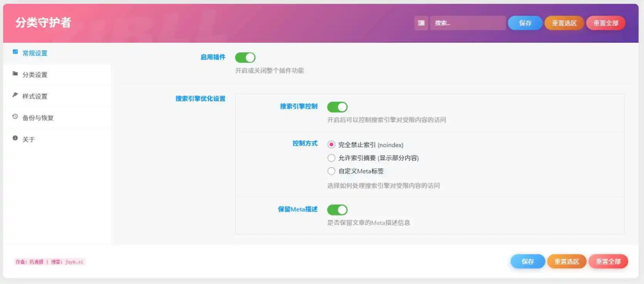Click the 控制方式 field label
The height and width of the screenshot is (284, 644).
point(305,144)
